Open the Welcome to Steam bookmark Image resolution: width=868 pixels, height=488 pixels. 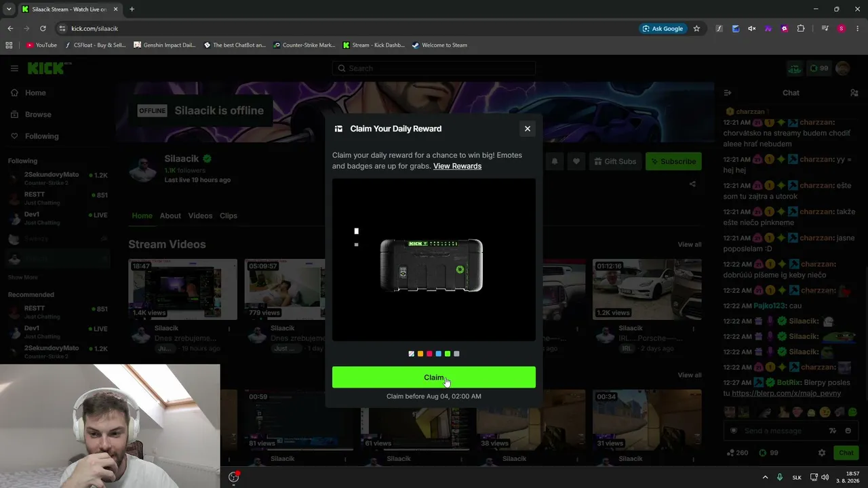point(439,45)
